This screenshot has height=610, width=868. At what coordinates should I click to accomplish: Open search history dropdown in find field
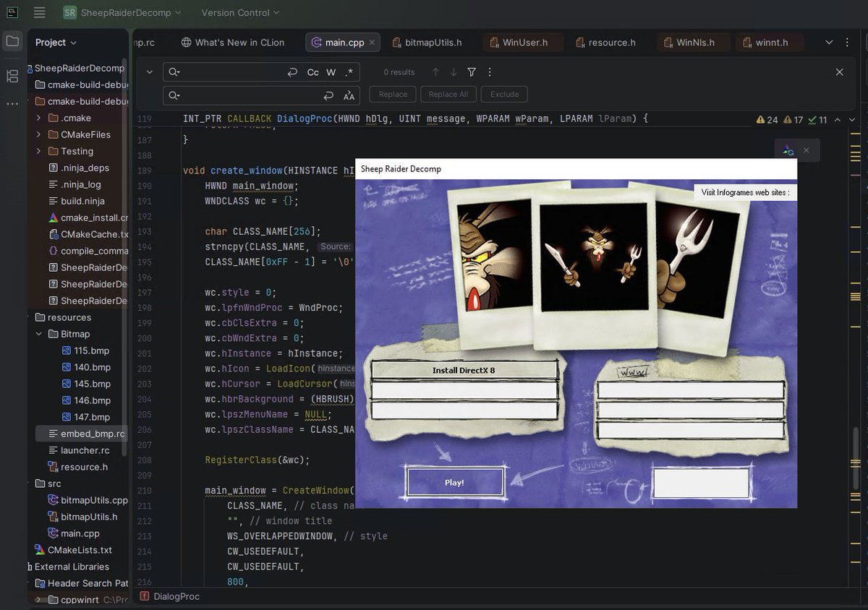click(175, 72)
